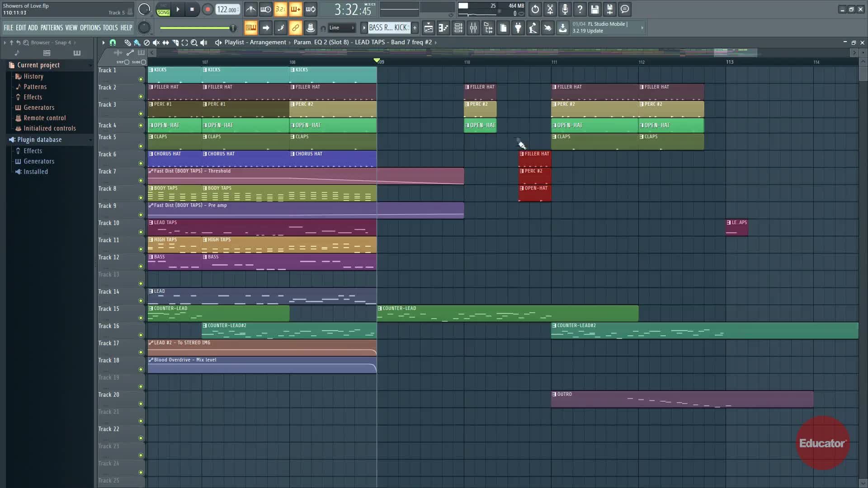Open the Line snap dropdown
The height and width of the screenshot is (488, 868).
coord(342,28)
